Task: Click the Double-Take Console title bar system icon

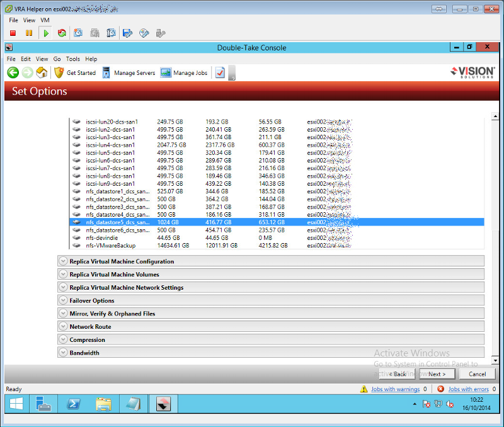Action: 9,48
